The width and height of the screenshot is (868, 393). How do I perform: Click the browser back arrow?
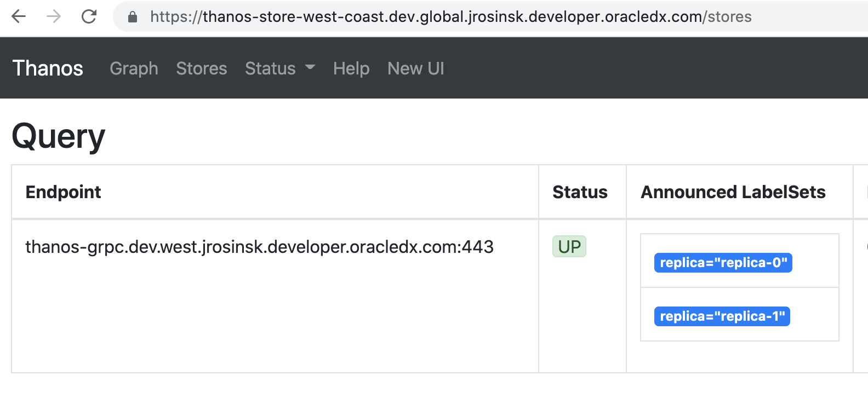tap(19, 16)
